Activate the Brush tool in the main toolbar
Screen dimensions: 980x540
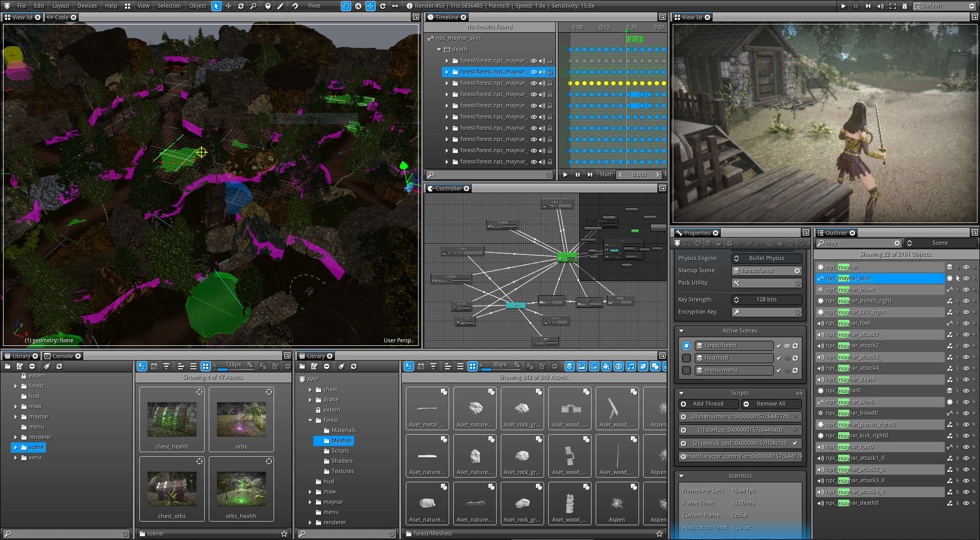(x=280, y=6)
